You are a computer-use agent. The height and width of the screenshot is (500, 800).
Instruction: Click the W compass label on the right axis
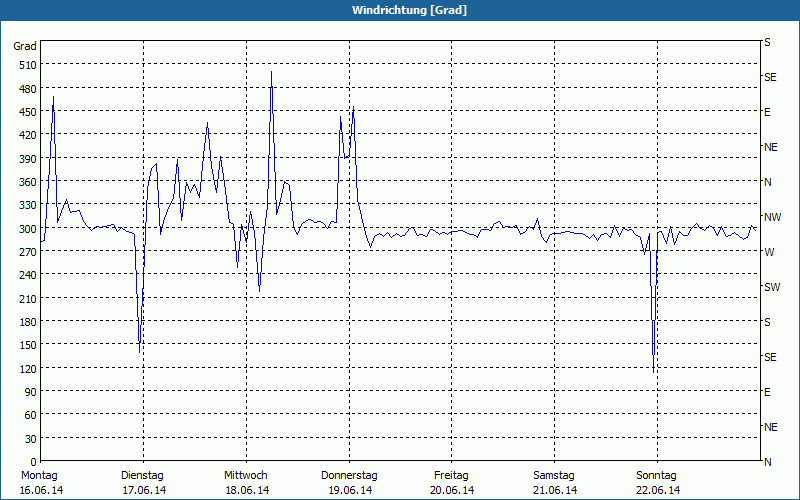click(x=768, y=252)
